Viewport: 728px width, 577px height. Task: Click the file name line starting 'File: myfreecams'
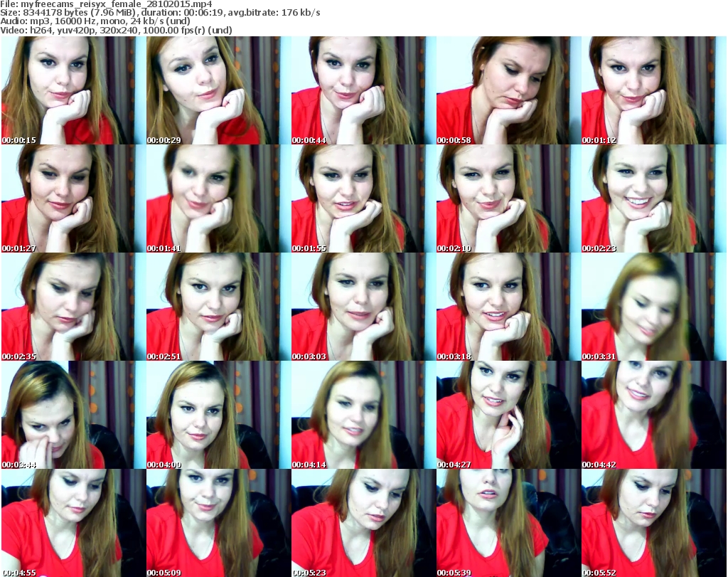107,4
